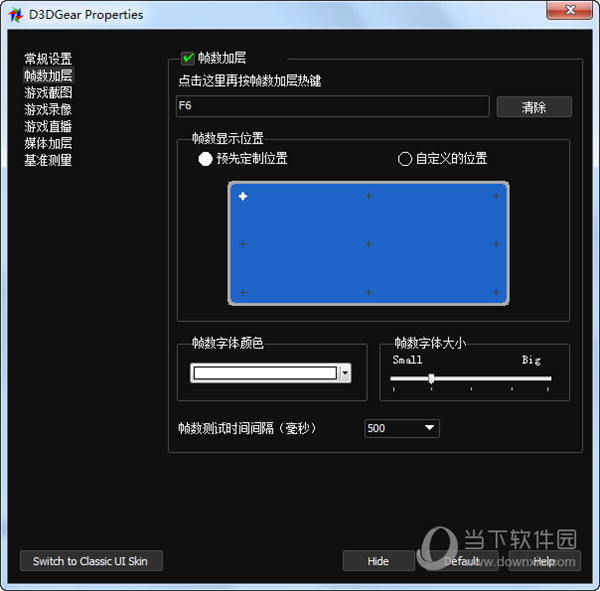600x591 pixels.
Task: Select bottom-center position marker in blue preview
Action: tap(369, 292)
